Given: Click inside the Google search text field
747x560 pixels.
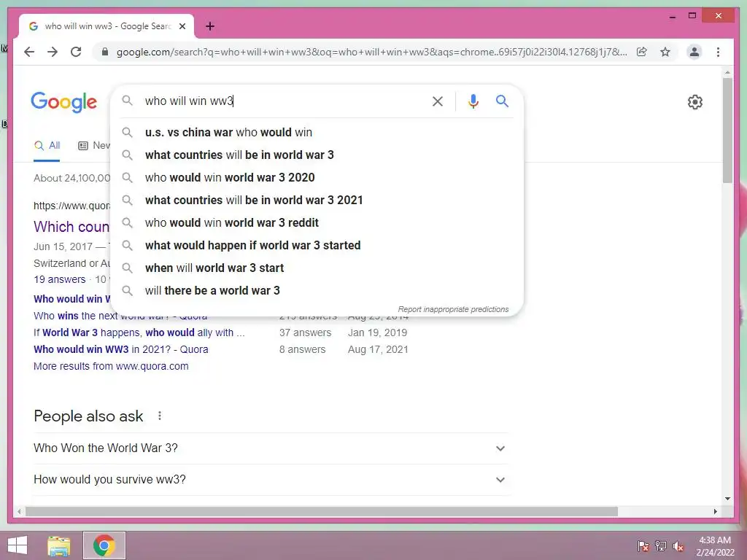Looking at the screenshot, I should click(x=284, y=101).
